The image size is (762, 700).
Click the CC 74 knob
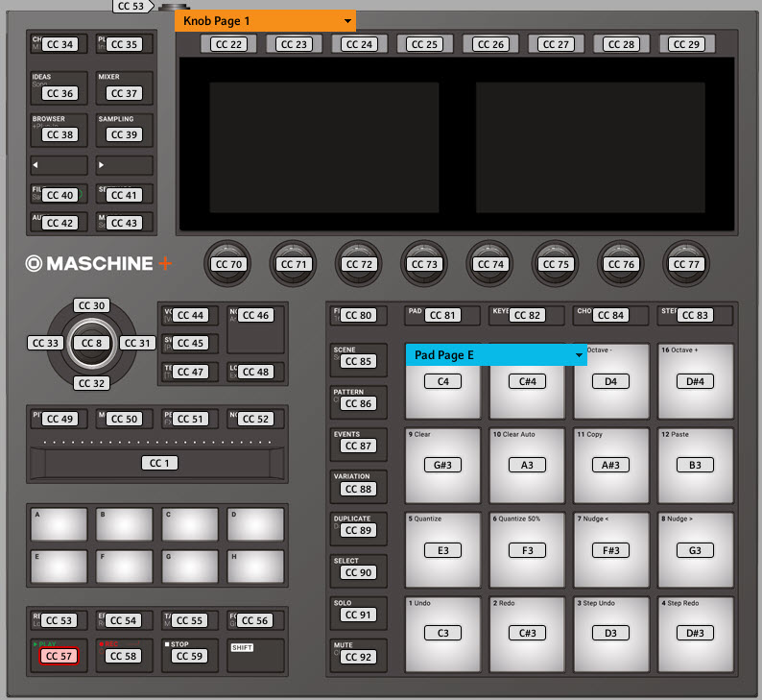pos(489,264)
